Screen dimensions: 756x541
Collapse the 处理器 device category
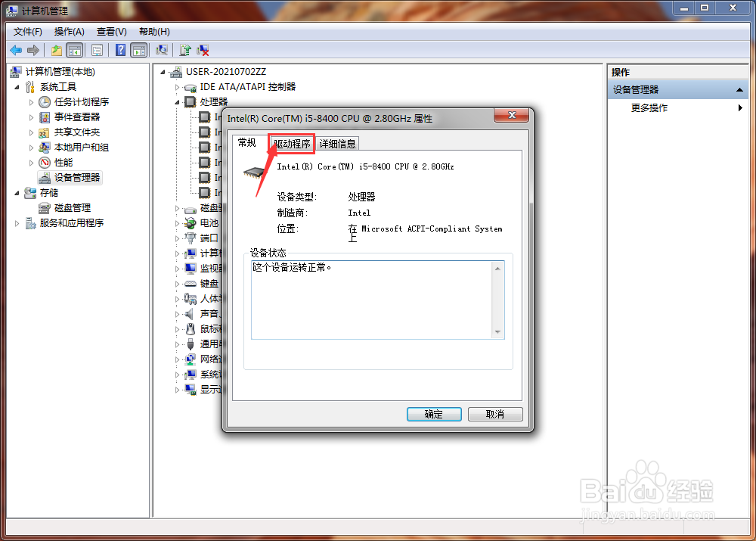pos(177,102)
